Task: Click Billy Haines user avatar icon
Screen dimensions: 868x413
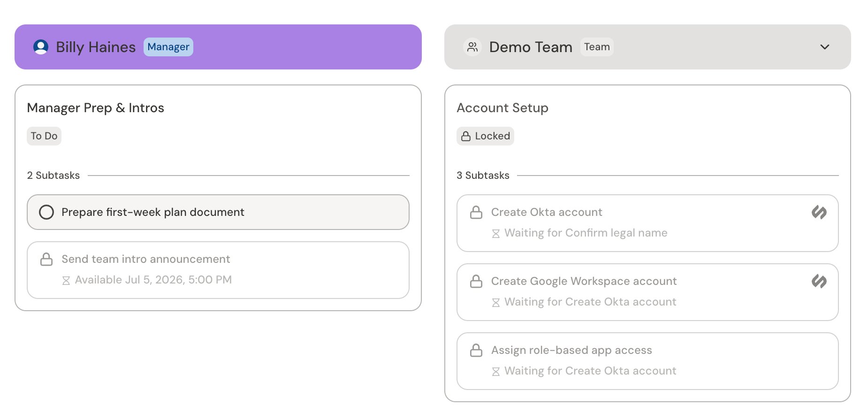Action: tap(41, 47)
